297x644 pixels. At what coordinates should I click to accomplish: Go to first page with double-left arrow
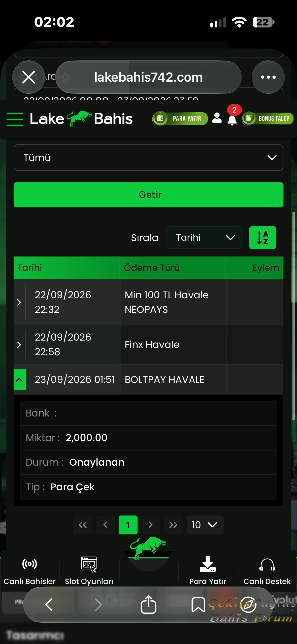click(83, 525)
